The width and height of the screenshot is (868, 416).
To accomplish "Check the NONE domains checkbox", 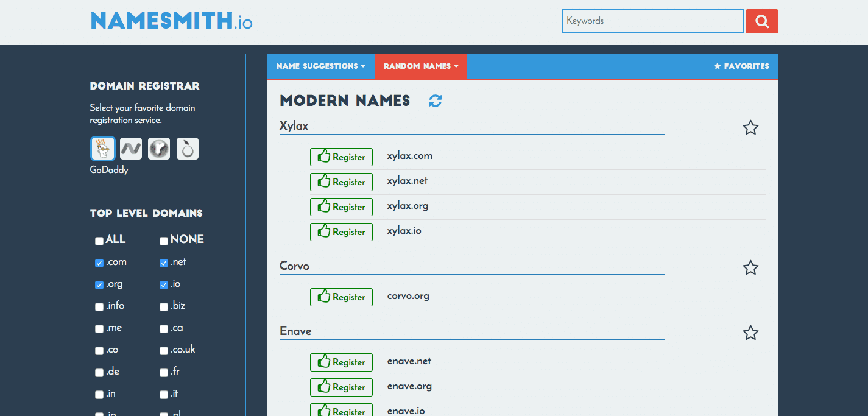I will tap(164, 241).
